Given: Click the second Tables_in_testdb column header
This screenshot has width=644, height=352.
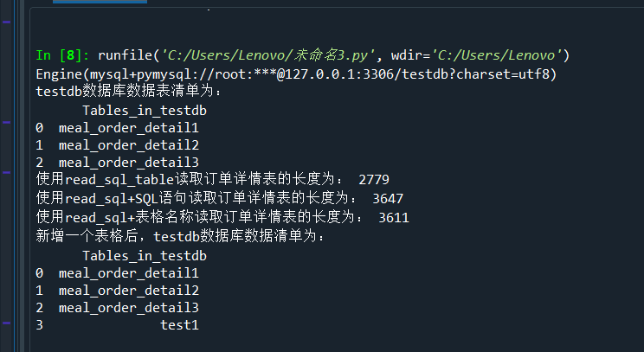Looking at the screenshot, I should (145, 255).
